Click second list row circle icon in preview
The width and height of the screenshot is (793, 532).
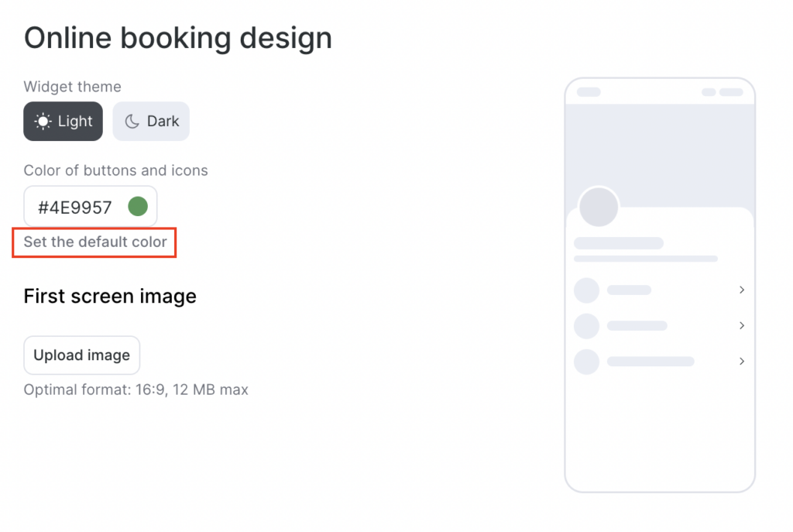click(587, 326)
